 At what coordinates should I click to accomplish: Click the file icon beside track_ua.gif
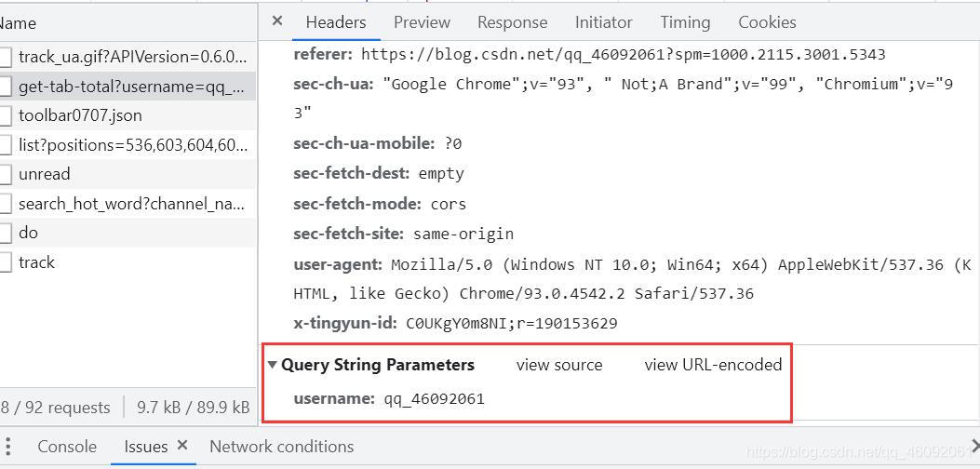[x=5, y=58]
